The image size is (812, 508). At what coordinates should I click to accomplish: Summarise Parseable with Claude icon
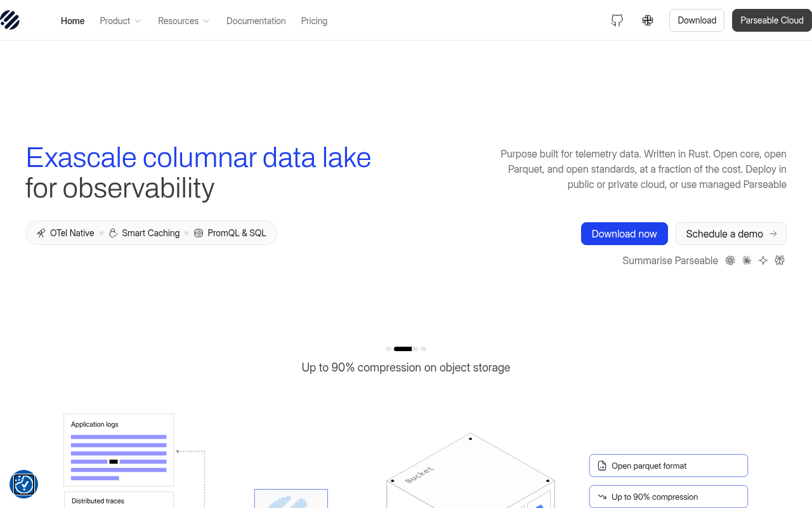tap(747, 260)
